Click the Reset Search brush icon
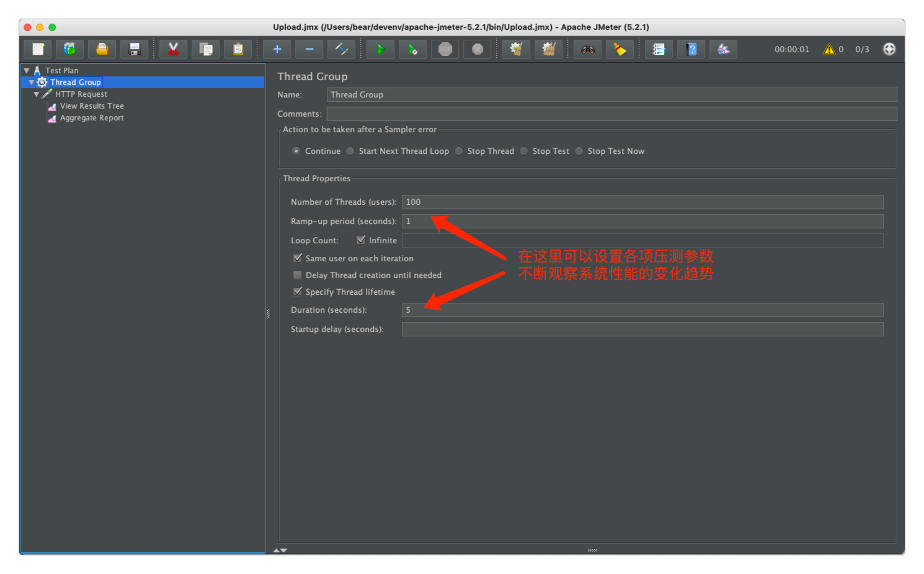Screen dimensions: 924x574 pos(620,49)
